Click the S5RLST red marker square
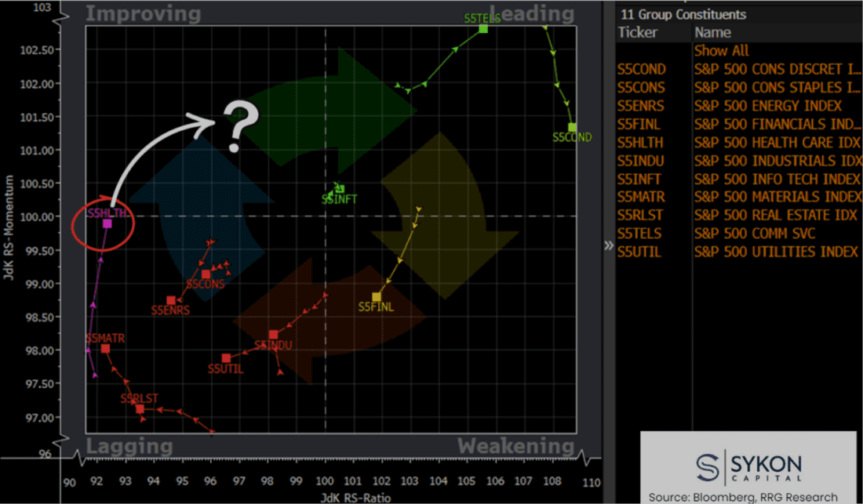Image resolution: width=863 pixels, height=504 pixels. point(140,409)
